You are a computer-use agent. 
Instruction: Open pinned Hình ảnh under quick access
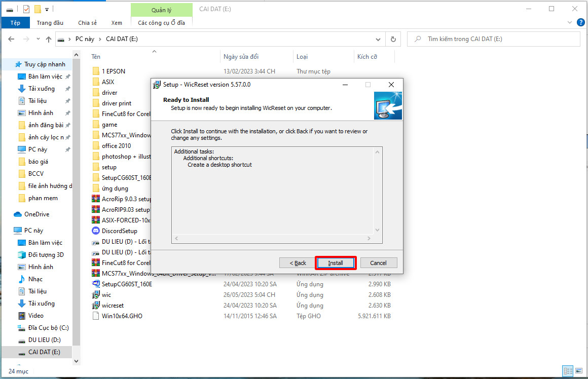41,113
